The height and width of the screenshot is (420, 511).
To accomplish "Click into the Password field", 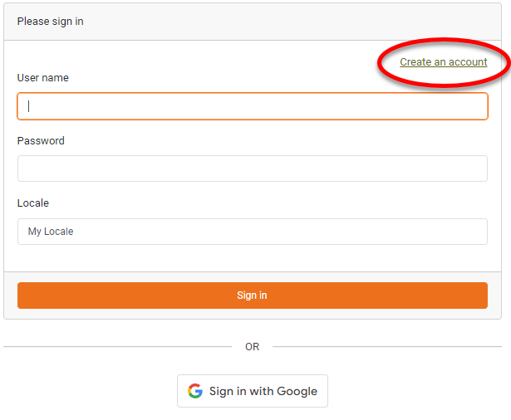I will tap(252, 168).
